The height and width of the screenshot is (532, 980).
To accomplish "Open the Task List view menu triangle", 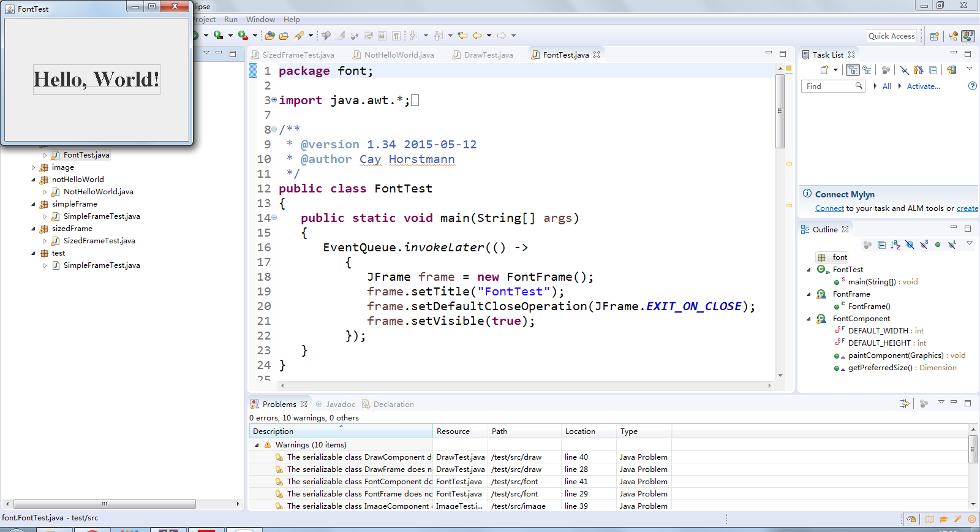I will pyautogui.click(x=970, y=69).
